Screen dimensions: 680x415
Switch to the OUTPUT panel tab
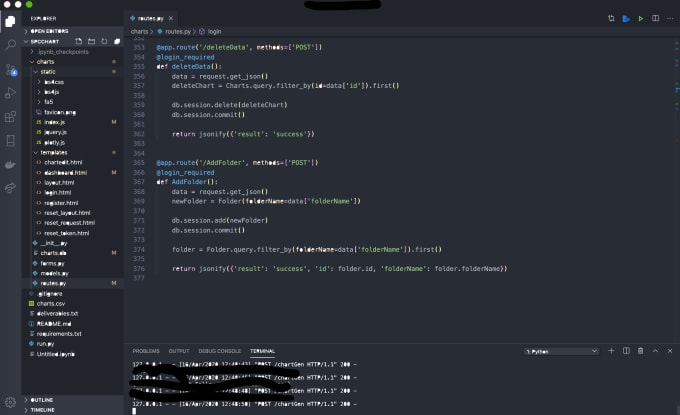tap(179, 351)
